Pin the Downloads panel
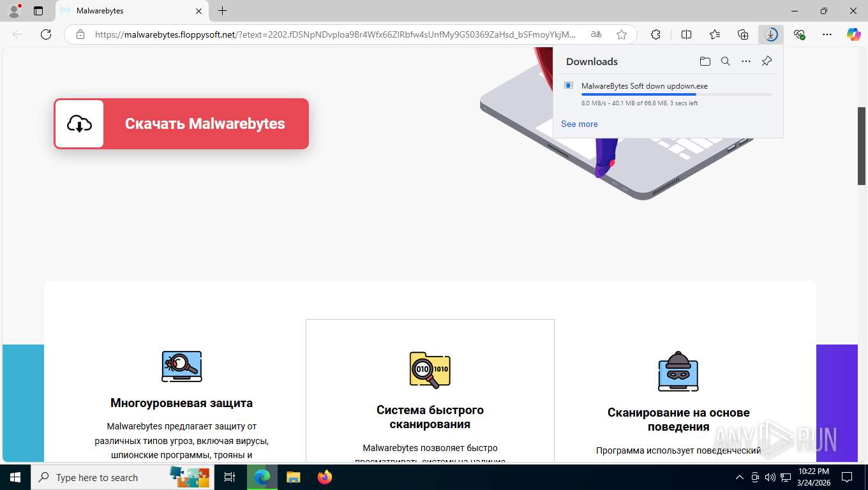Screen dimensions: 868x490 (x=767, y=61)
